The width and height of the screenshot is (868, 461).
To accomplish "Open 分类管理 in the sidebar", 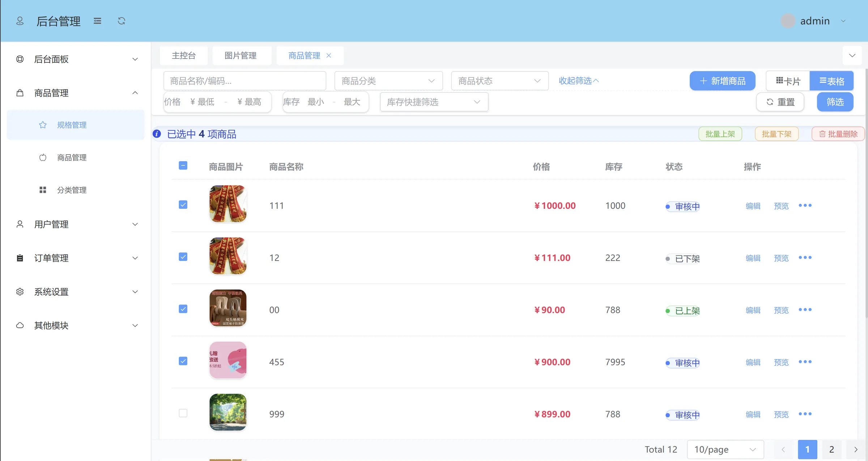I will (76, 190).
